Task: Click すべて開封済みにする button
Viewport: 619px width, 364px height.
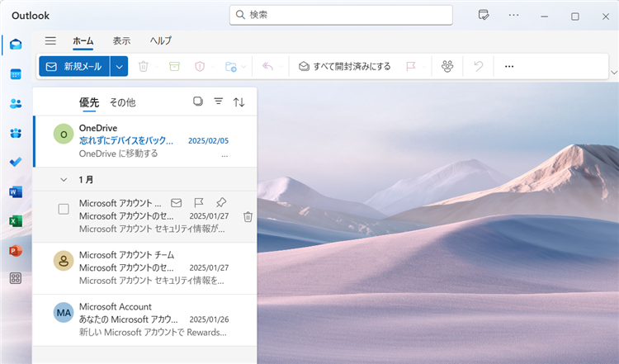Action: [344, 66]
